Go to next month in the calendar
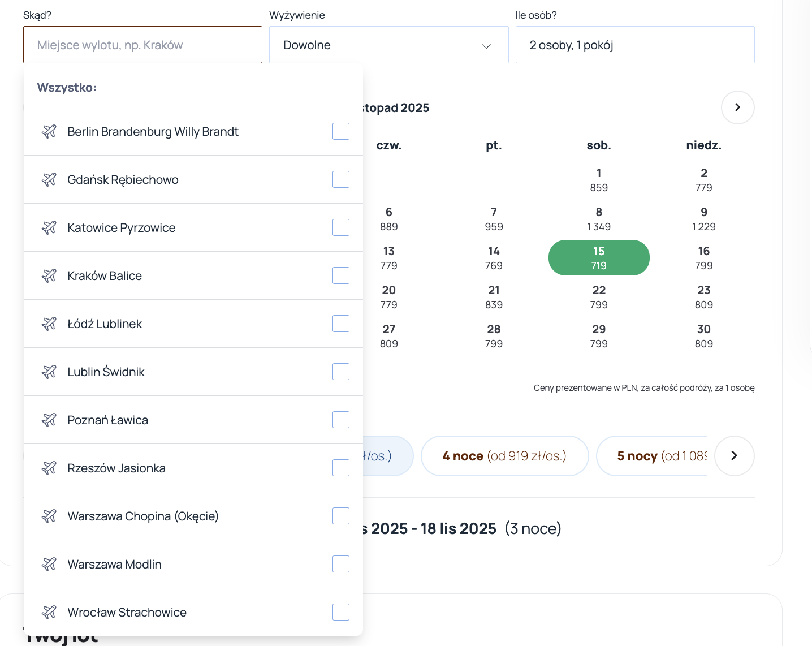This screenshot has height=646, width=812. tap(737, 107)
